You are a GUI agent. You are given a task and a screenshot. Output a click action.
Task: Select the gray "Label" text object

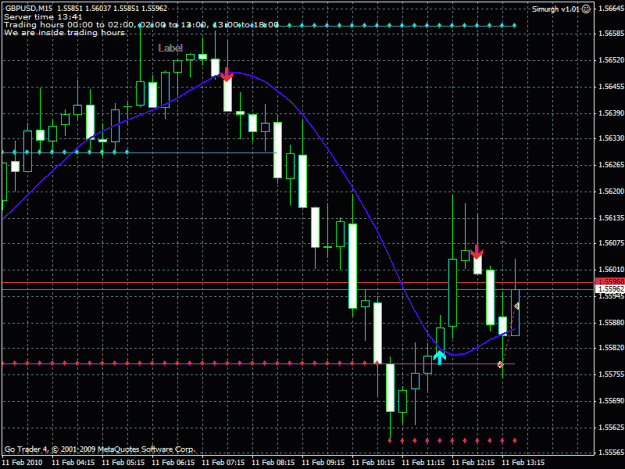[170, 48]
